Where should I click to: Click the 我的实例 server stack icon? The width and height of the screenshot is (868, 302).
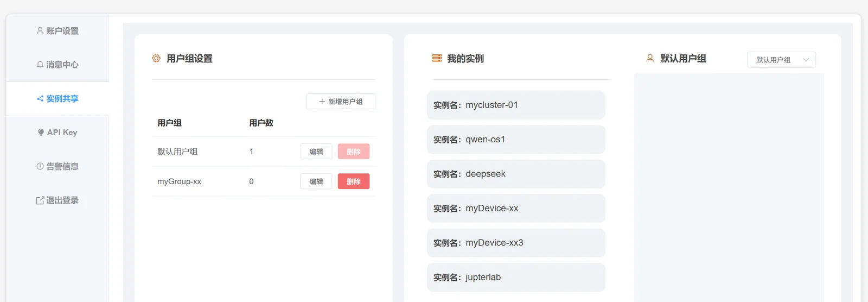[x=437, y=58]
